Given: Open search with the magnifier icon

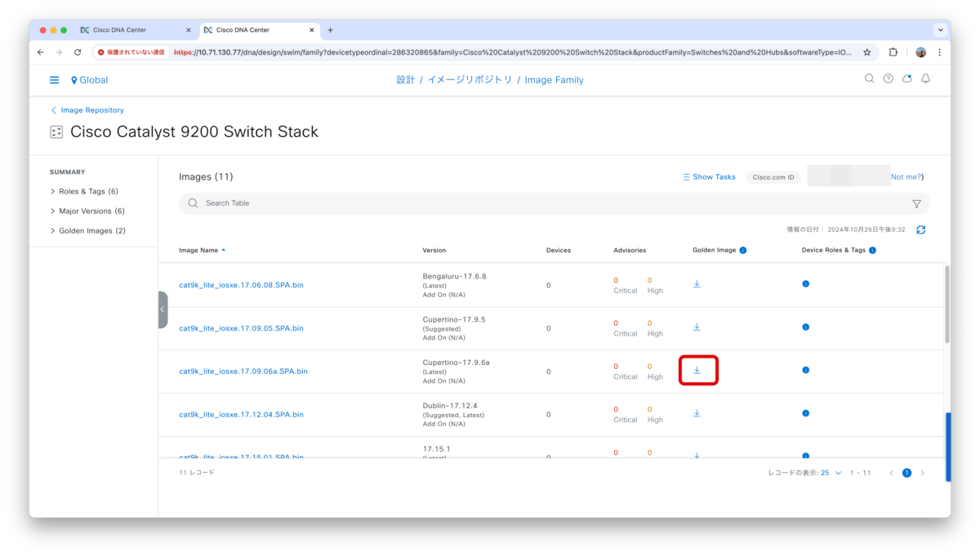Looking at the screenshot, I should pyautogui.click(x=869, y=78).
